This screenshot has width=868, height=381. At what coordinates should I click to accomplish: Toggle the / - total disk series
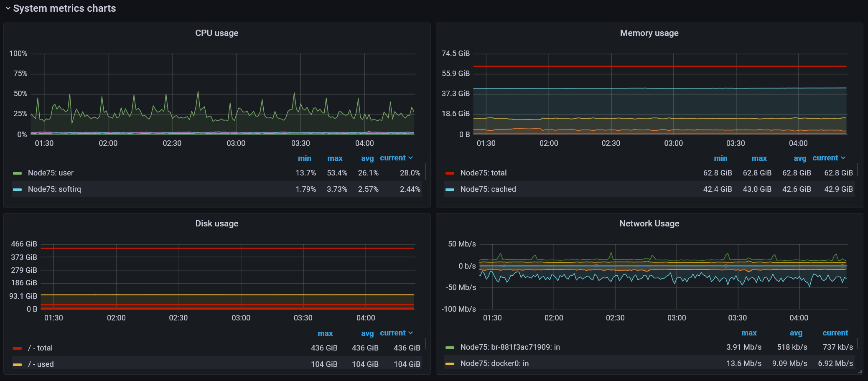40,348
